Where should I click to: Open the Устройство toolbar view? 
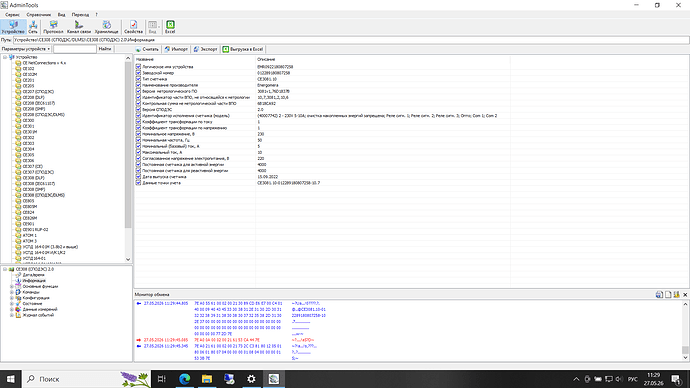13,27
